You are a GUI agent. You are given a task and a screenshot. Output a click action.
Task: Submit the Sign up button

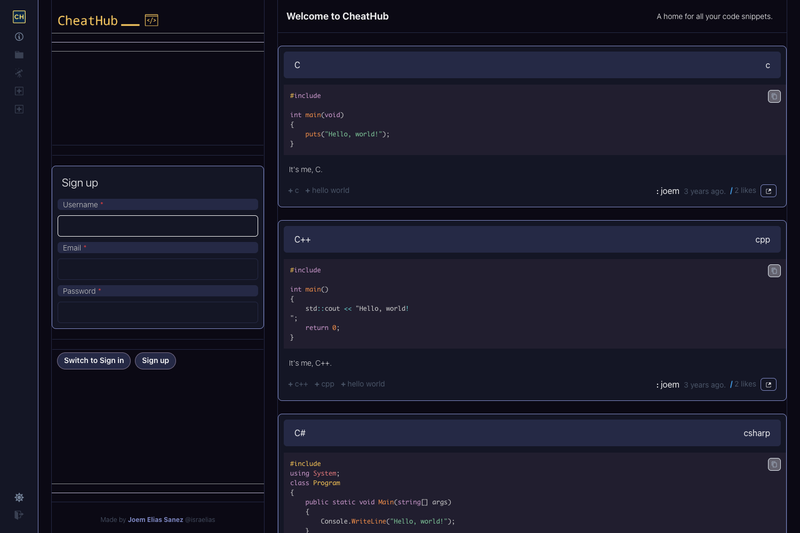(155, 361)
